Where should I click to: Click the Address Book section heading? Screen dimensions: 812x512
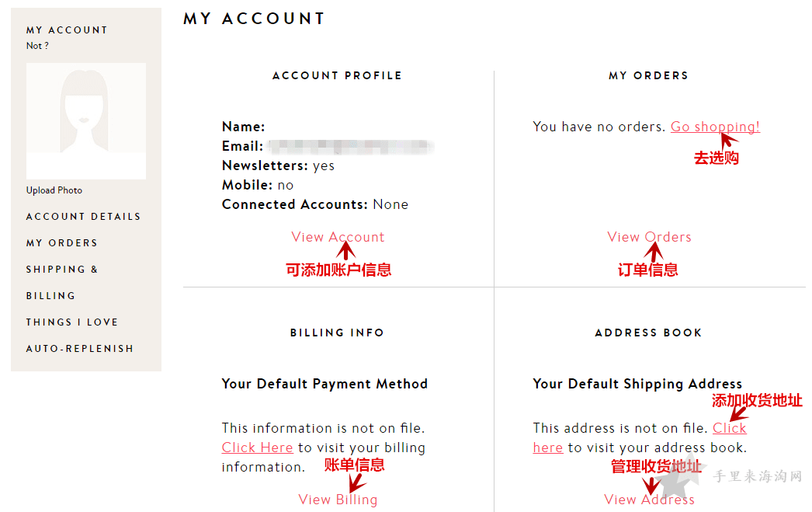648,333
